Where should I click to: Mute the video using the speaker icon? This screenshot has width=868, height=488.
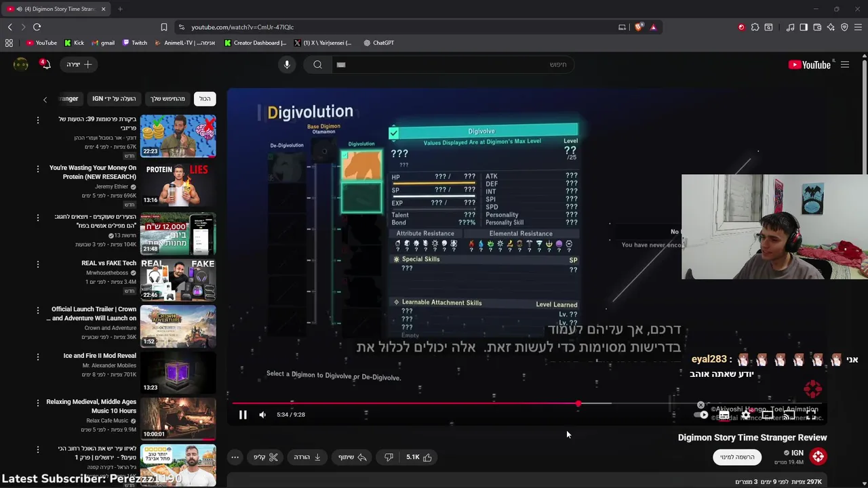pos(262,415)
